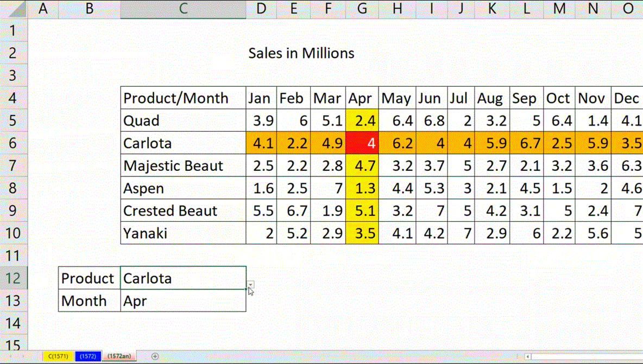Click Yanaki's Nov value 5.6
This screenshot has height=364, width=643.
pyautogui.click(x=593, y=233)
